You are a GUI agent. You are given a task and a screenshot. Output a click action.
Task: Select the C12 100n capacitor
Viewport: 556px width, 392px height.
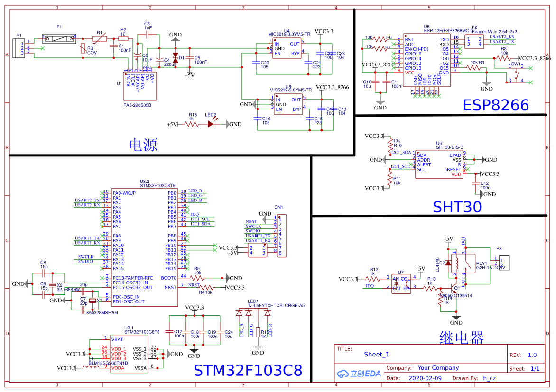click(475, 183)
